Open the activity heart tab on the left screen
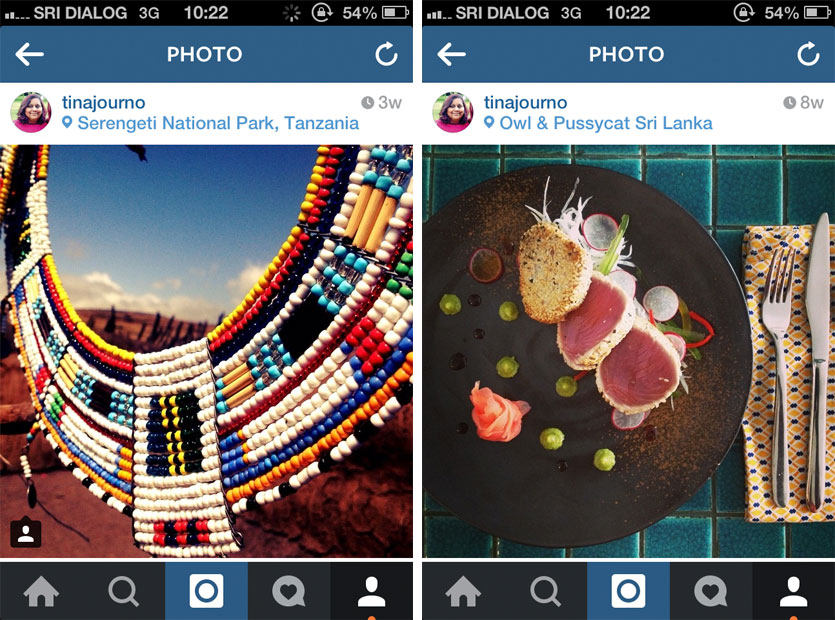Viewport: 835px width, 620px height. (289, 591)
